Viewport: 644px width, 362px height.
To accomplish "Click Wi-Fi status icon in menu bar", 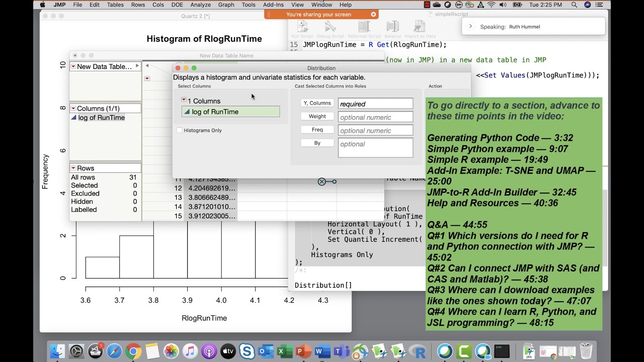I will [492, 5].
